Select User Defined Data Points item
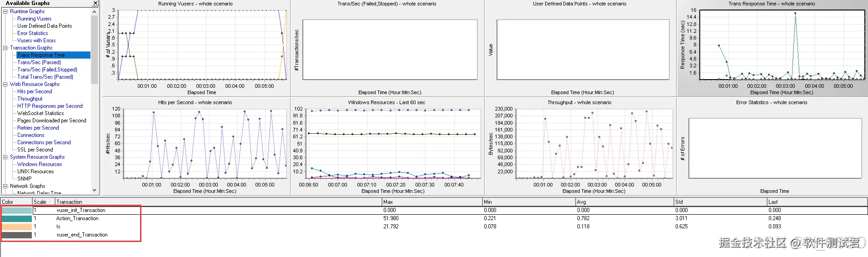Viewport: 868px width, 257px height. [x=45, y=26]
